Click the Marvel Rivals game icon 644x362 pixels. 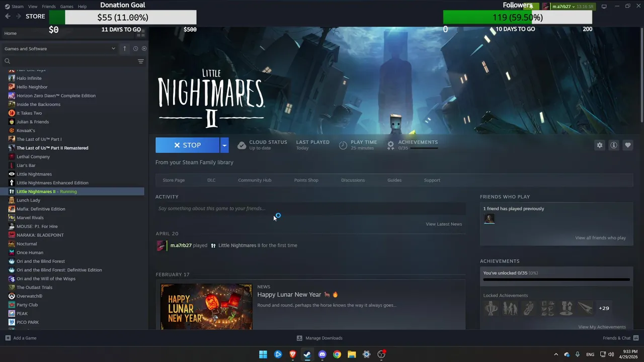(x=12, y=218)
